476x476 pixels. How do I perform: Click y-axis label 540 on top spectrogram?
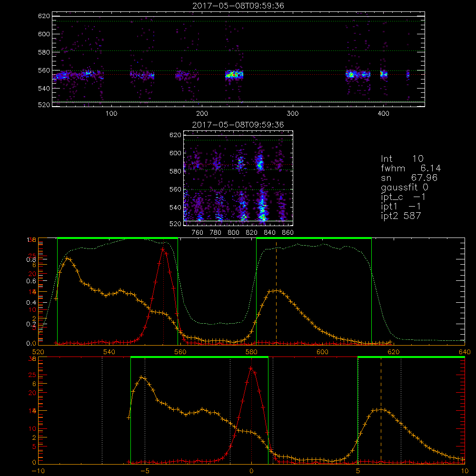(x=44, y=89)
